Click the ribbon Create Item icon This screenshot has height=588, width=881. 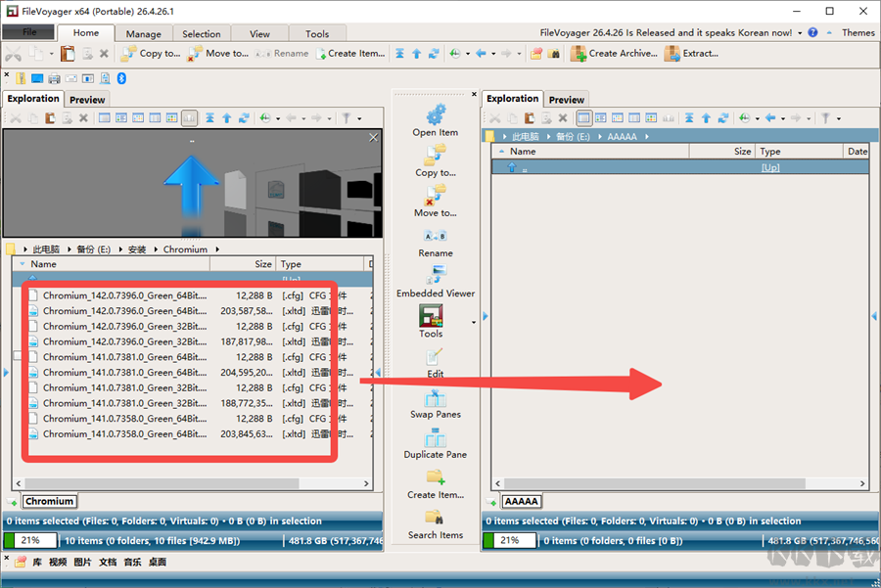point(321,54)
